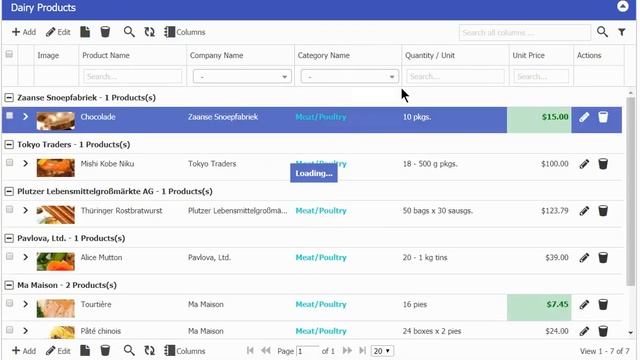Click the Quantity / Unit search filter field
Viewport: 640px width, 360px height.
[455, 76]
